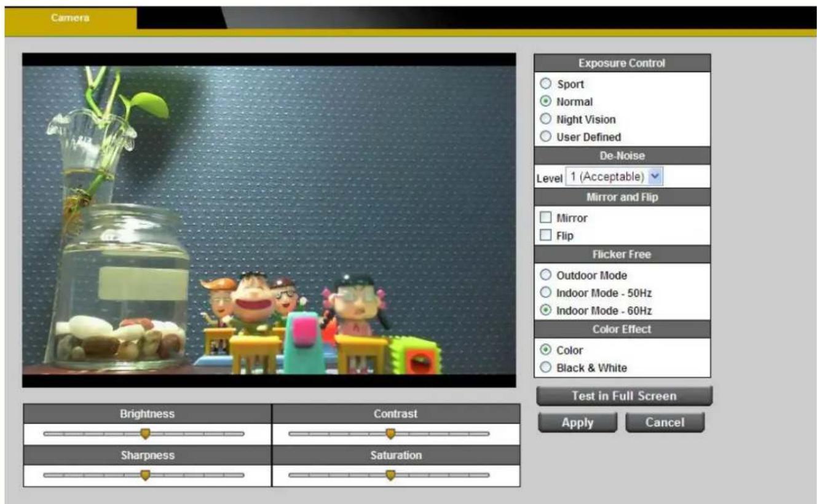Cancel the camera changes
Viewport: 817px width, 504px height.
pyautogui.click(x=665, y=422)
